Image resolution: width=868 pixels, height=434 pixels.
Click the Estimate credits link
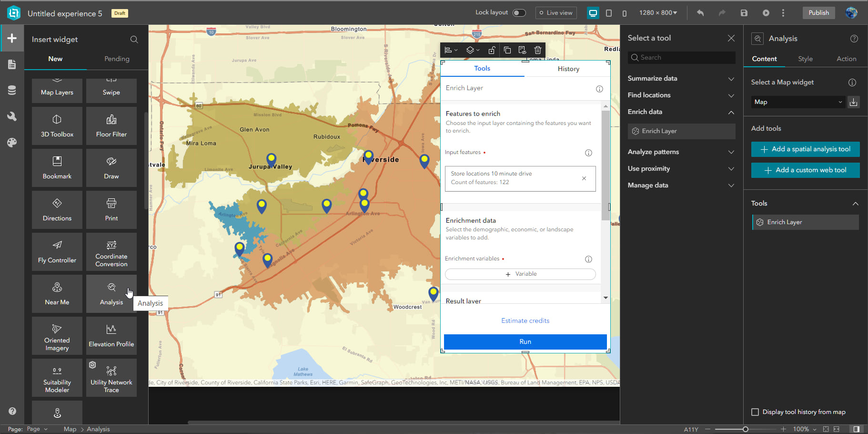[525, 320]
